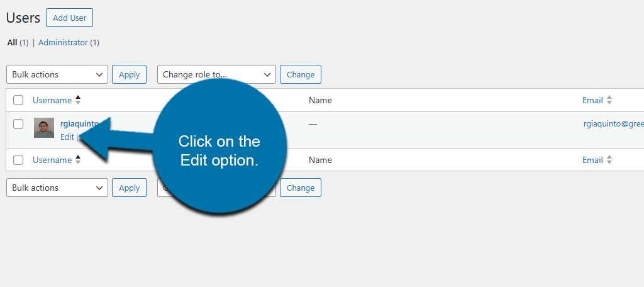Tick the select-all checkbox in header row
644x287 pixels.
tap(18, 100)
